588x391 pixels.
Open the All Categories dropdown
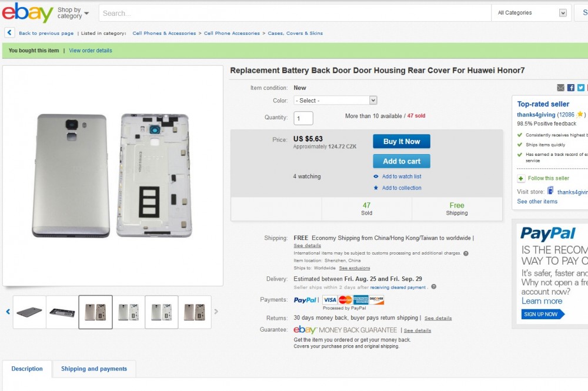tap(532, 13)
